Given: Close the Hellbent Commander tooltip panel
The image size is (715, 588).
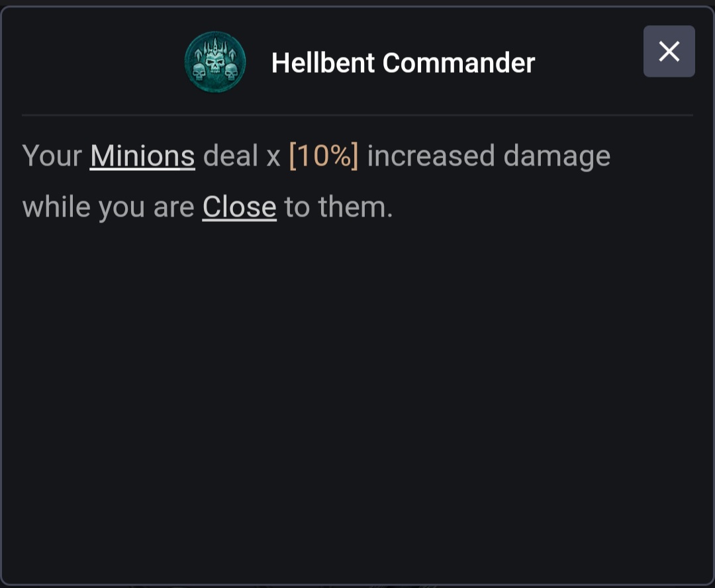Looking at the screenshot, I should click(669, 52).
